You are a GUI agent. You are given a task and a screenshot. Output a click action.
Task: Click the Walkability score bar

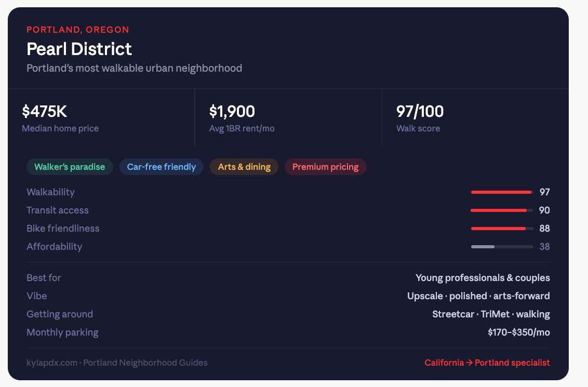(502, 192)
